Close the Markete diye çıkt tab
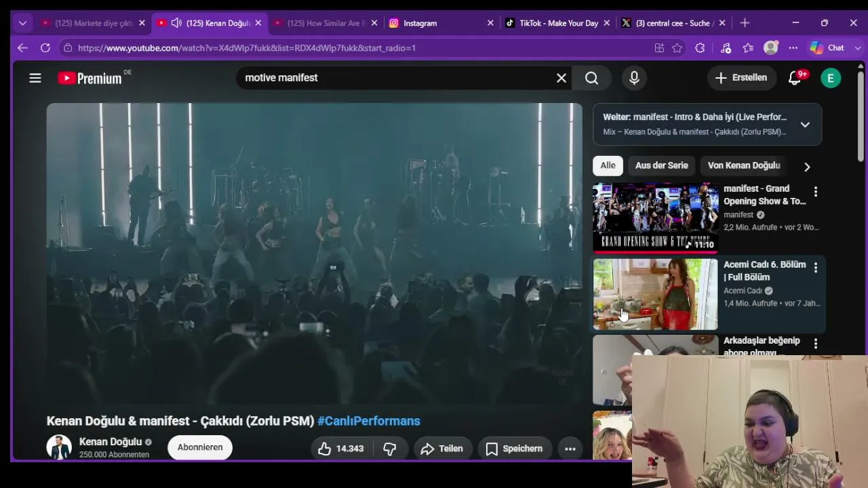Viewport: 868px width, 488px height. 142,23
